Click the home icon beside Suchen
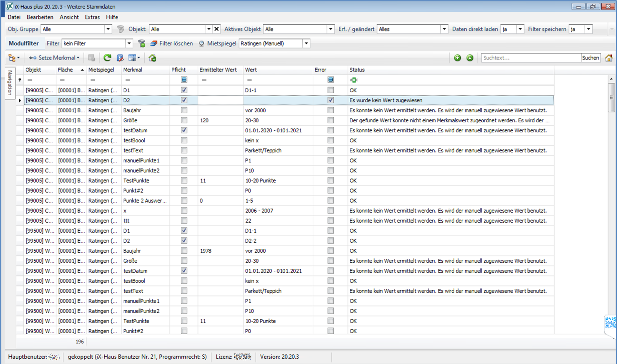The height and width of the screenshot is (364, 617). pos(608,58)
